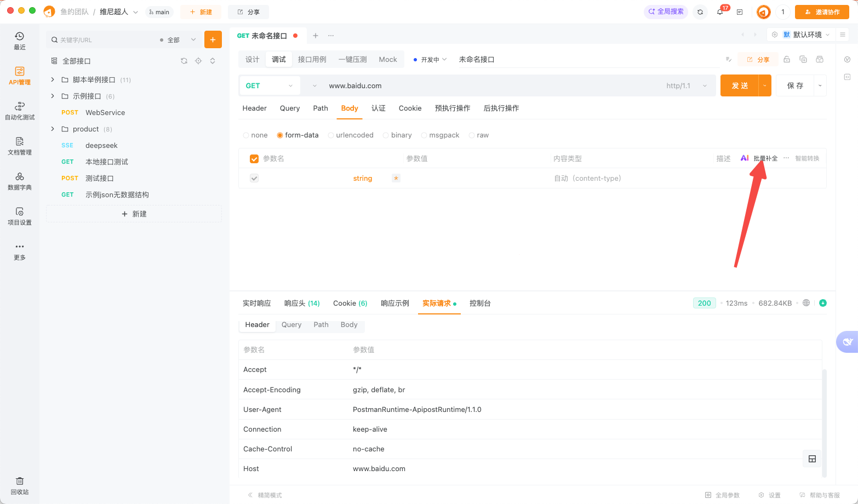Switch to the Mock tab
858x504 pixels.
[x=388, y=59]
